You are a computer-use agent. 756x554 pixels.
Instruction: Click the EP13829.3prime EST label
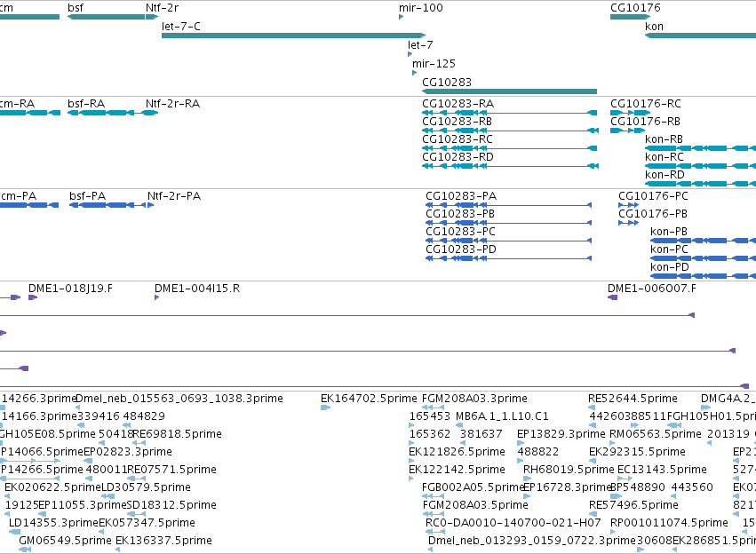point(561,434)
